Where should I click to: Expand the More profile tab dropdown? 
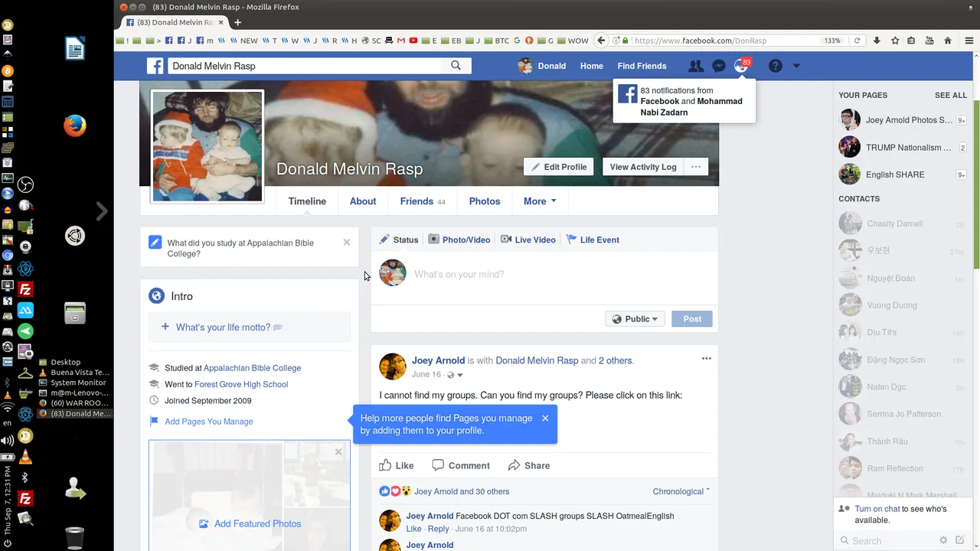[x=540, y=201]
